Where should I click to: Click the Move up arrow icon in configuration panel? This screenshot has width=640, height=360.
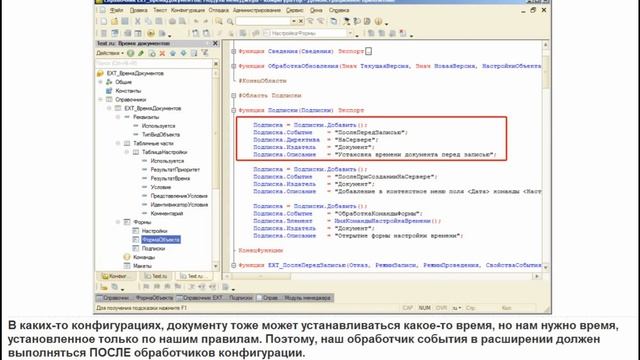pos(173,53)
